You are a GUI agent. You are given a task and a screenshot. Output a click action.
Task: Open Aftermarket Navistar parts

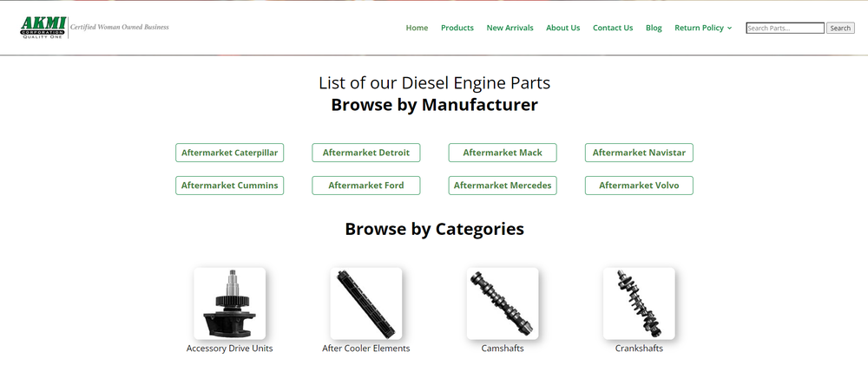(639, 153)
